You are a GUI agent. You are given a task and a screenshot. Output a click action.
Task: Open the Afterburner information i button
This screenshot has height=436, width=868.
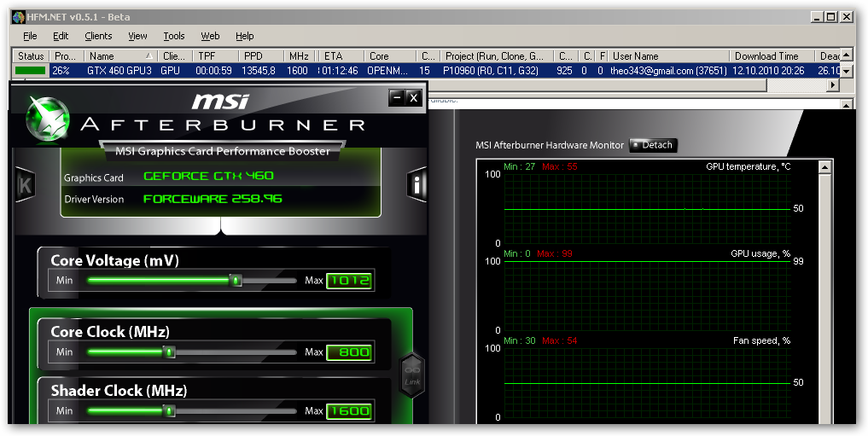coord(417,184)
